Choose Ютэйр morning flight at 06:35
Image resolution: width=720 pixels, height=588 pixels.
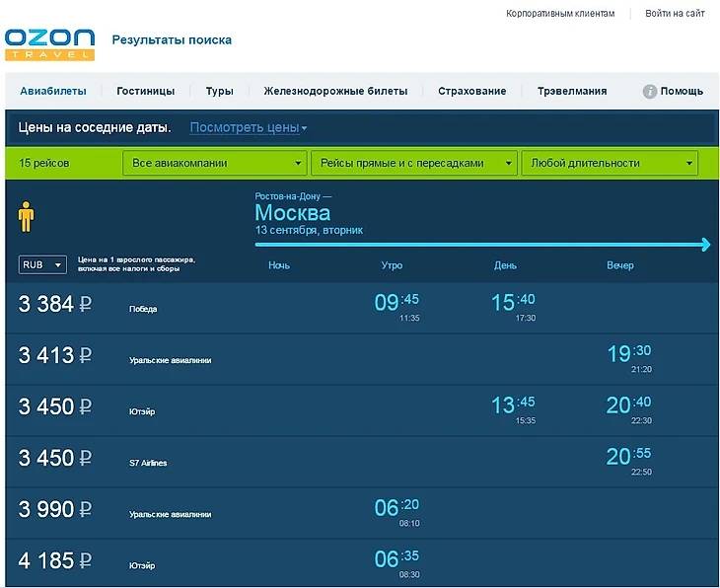tap(396, 559)
